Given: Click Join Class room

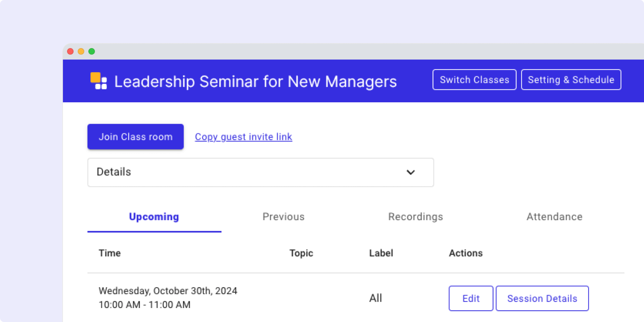Looking at the screenshot, I should [x=135, y=136].
